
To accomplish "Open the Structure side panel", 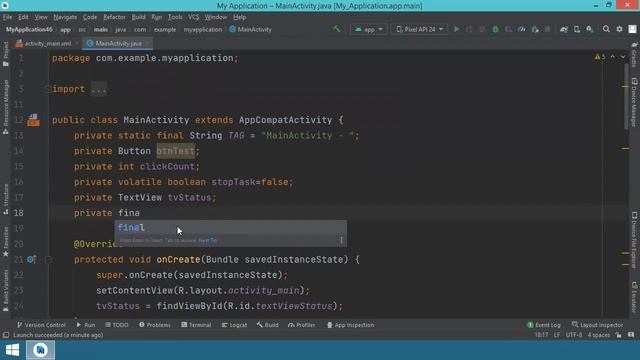I will 5,199.
